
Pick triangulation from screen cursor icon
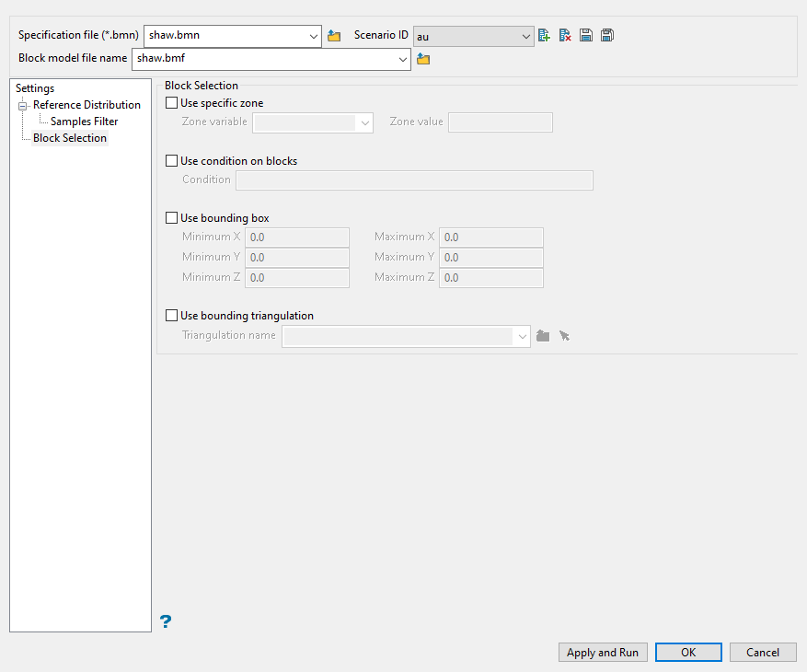[565, 336]
